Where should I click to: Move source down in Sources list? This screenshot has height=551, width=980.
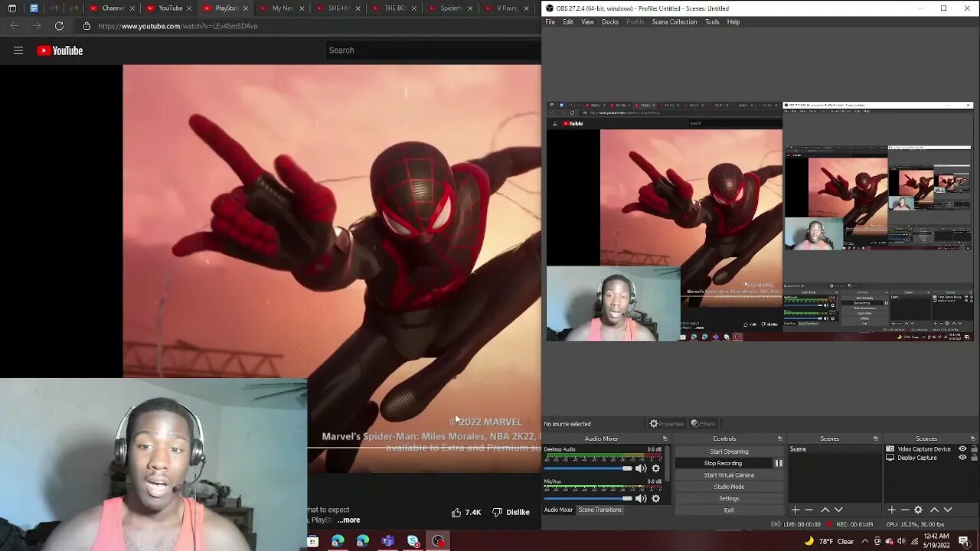click(x=948, y=510)
